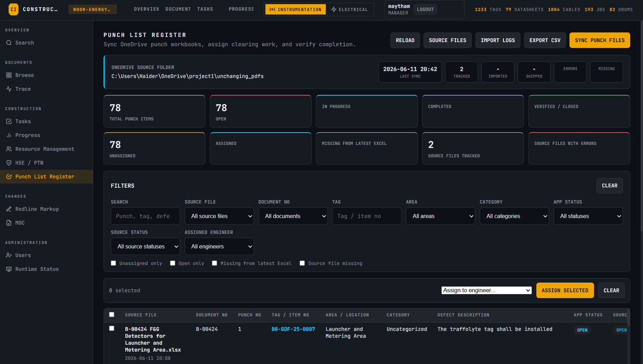This screenshot has height=364, width=643.
Task: Enable Missing from latest Excel filter
Action: (x=214, y=263)
